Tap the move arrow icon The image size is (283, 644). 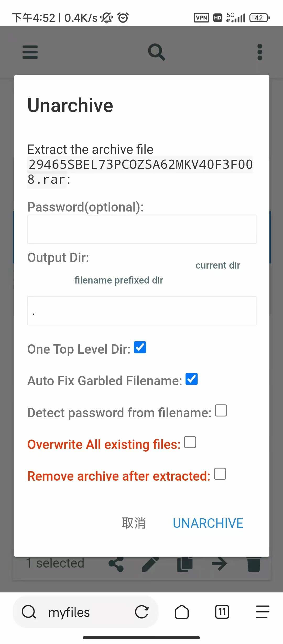(x=219, y=564)
